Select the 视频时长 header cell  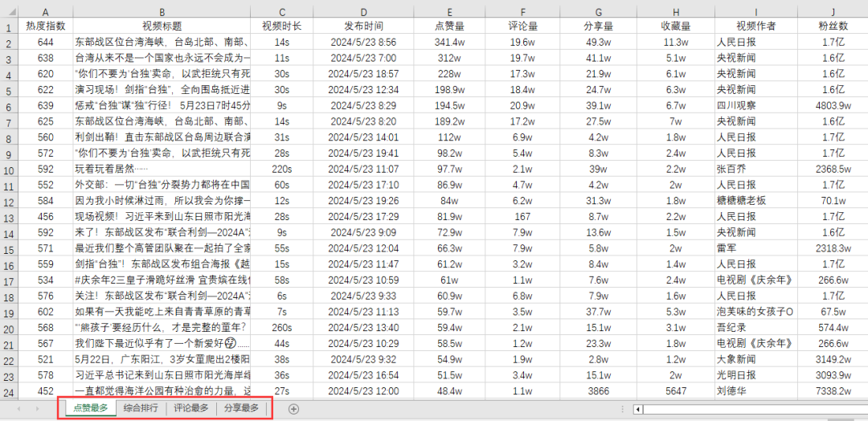[x=282, y=27]
